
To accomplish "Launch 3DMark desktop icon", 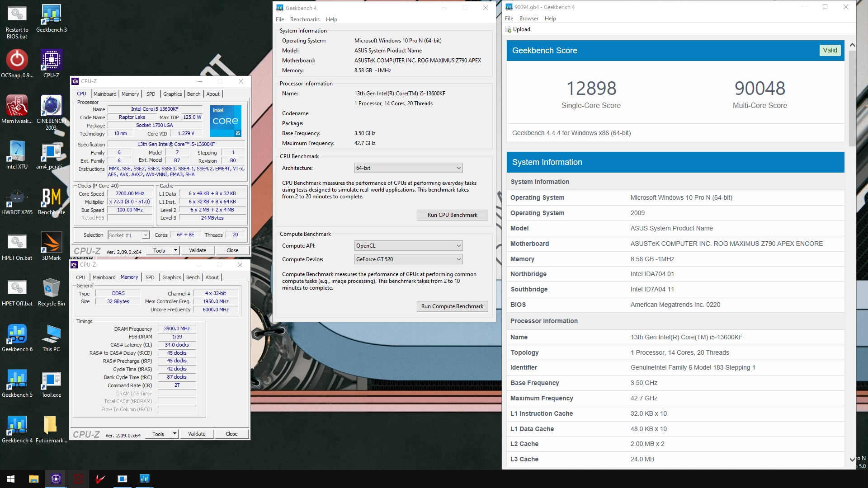I will click(51, 246).
